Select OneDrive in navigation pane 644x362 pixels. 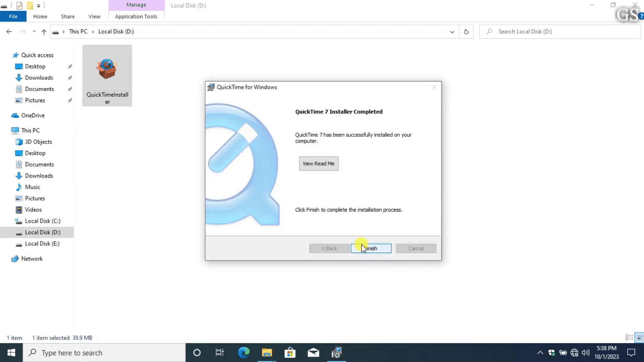click(33, 115)
